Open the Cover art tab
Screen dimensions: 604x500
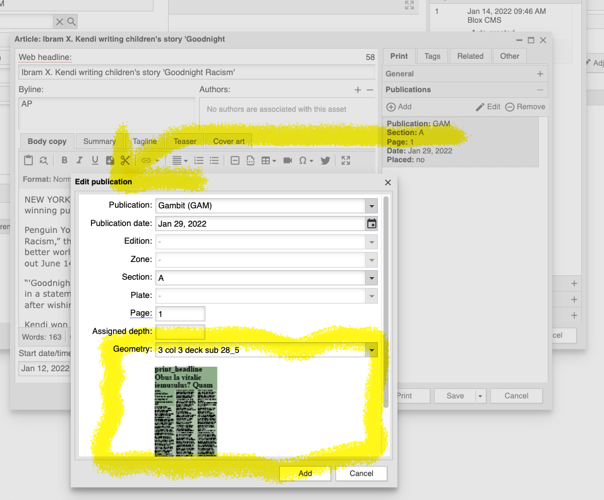point(229,141)
